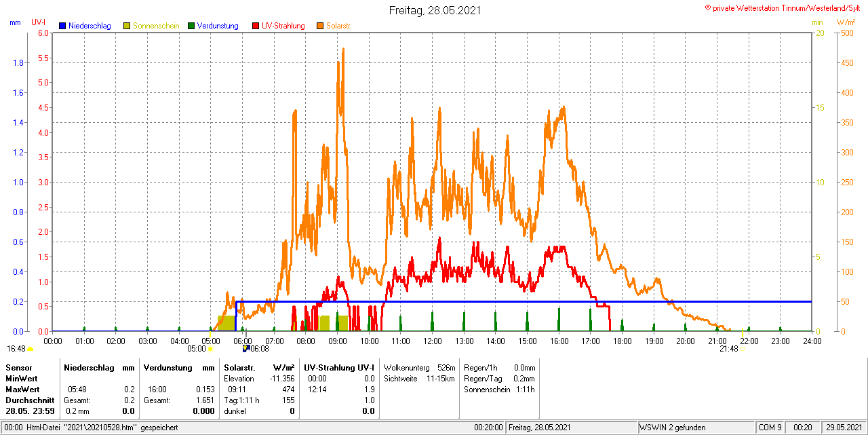The height and width of the screenshot is (435, 868).
Task: Click the status bar 00:20:00 field
Action: coord(489,428)
